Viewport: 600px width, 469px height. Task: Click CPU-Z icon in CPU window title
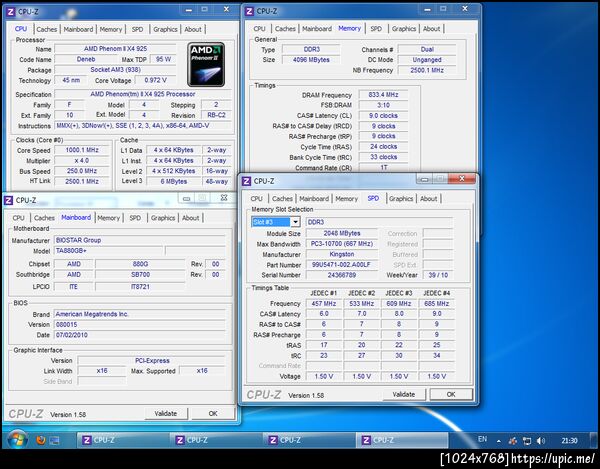coord(10,11)
